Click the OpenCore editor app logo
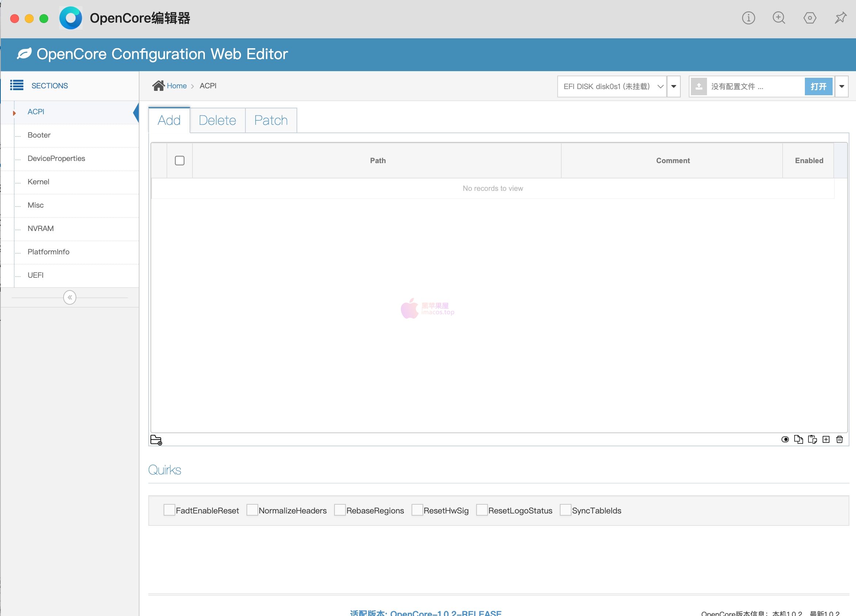 pos(70,18)
